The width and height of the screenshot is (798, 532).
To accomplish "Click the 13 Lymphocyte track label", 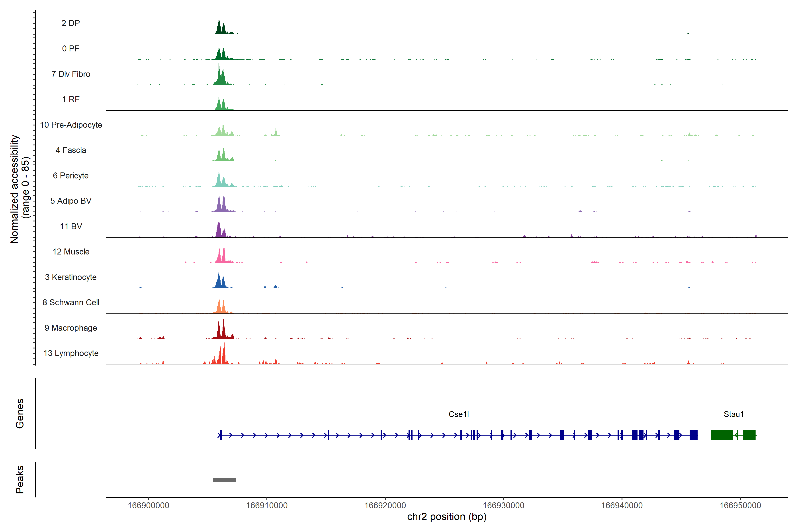I will point(71,353).
